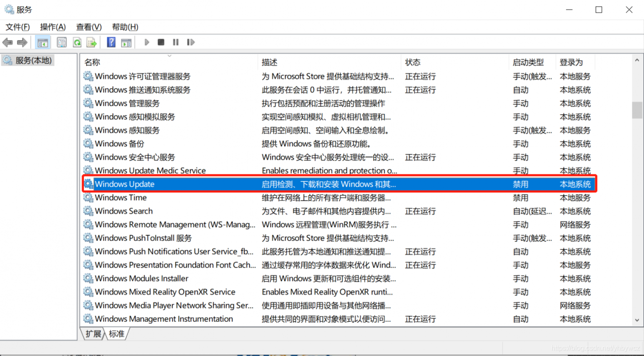Click the Restart Service icon
644x356 pixels.
[x=191, y=43]
